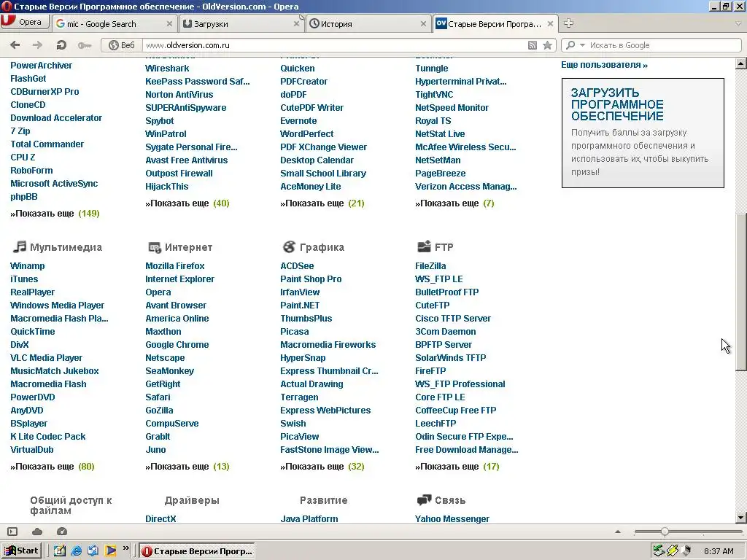Click the Графика category icon
The width and height of the screenshot is (747, 560).
point(289,246)
